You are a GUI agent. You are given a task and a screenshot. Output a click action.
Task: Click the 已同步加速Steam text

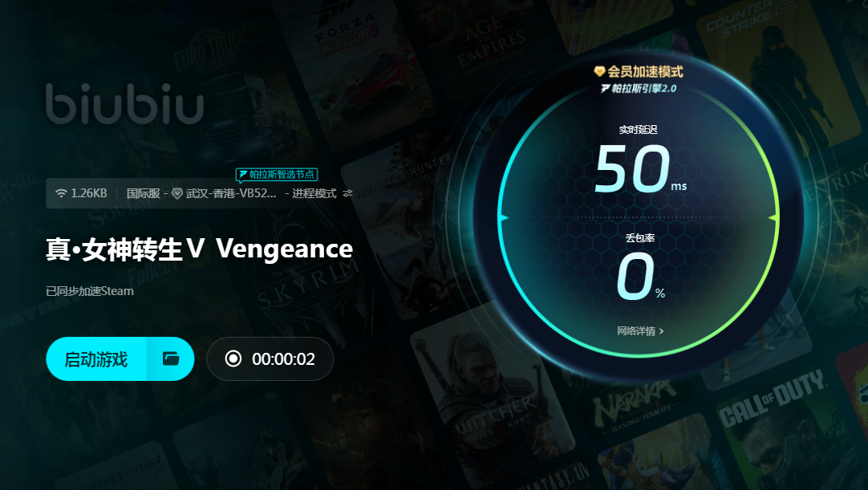90,291
